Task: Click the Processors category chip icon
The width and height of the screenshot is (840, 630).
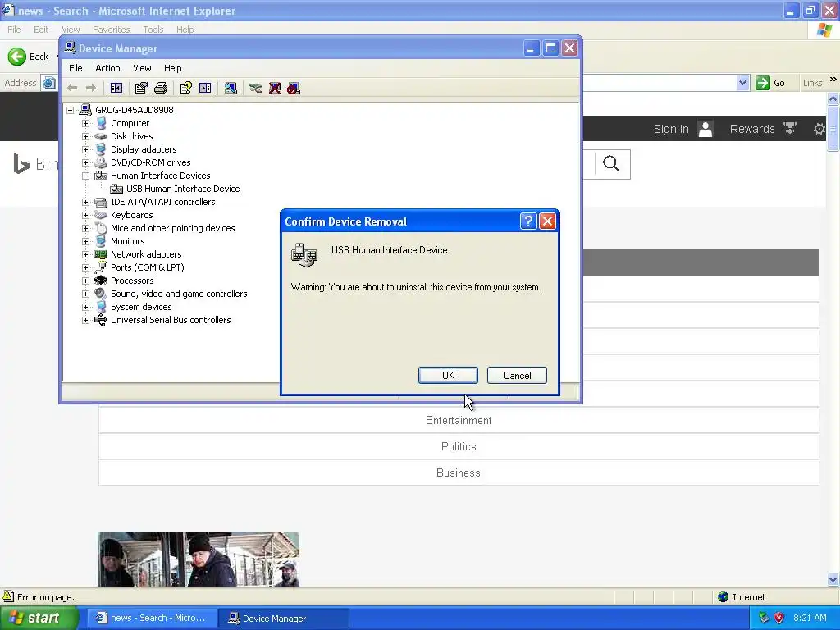Action: point(101,281)
